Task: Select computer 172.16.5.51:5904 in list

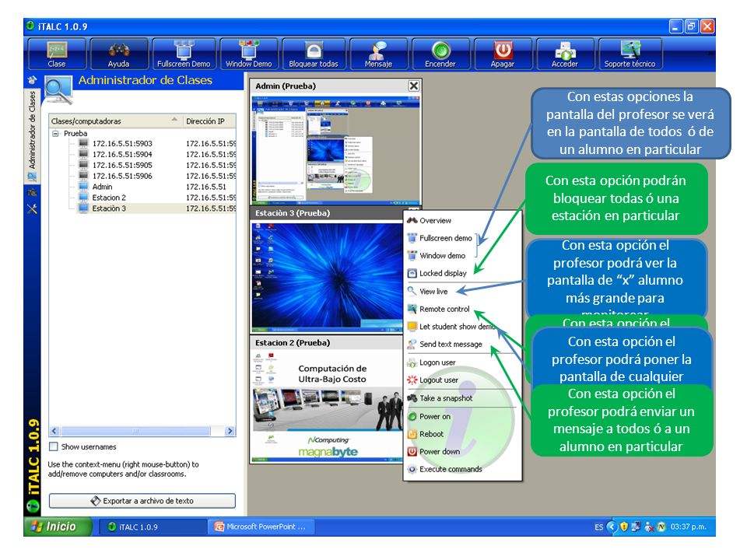Action: (x=122, y=154)
